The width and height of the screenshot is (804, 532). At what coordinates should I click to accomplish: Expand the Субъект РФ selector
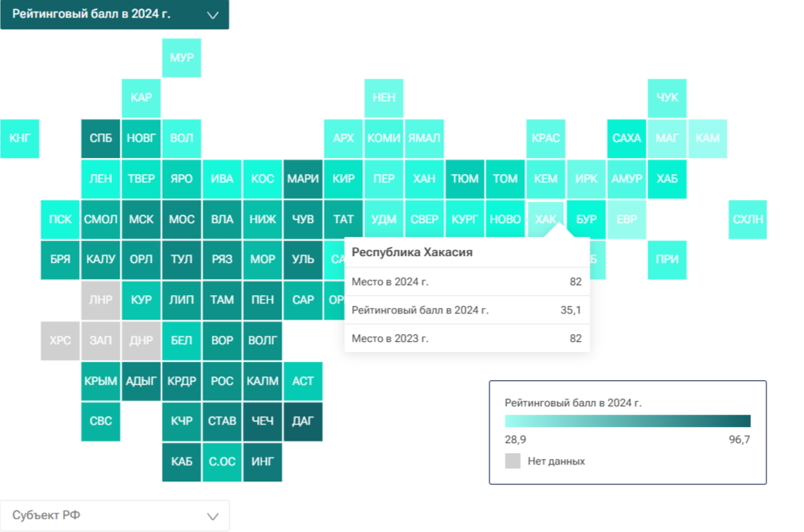(114, 516)
